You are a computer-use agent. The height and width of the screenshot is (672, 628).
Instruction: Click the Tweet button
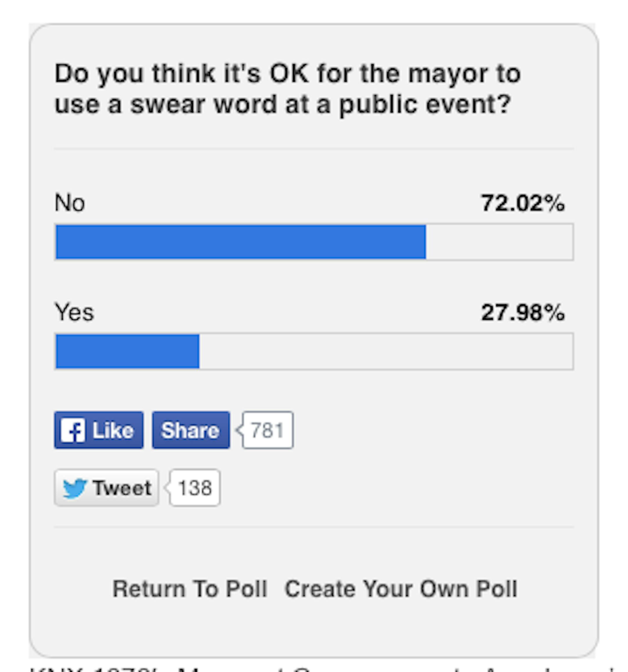coord(106,488)
